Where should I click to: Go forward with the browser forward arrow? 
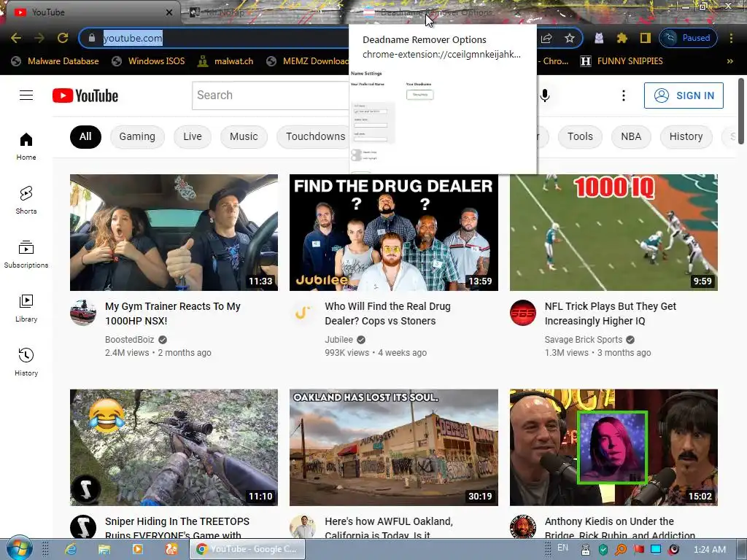pos(39,38)
